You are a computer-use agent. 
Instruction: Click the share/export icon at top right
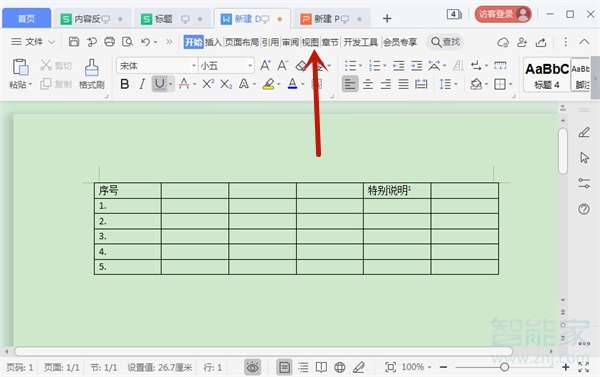(541, 42)
